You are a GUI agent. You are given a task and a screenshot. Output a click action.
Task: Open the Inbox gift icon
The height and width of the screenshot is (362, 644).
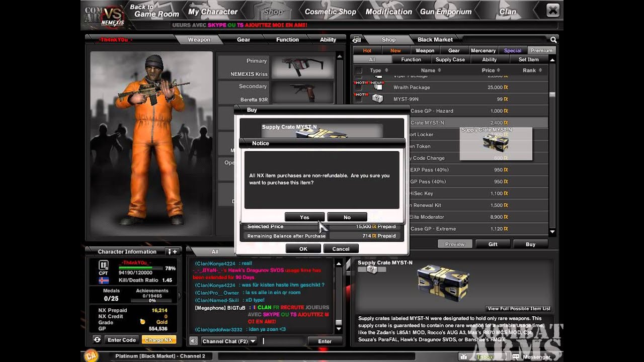coord(463,356)
